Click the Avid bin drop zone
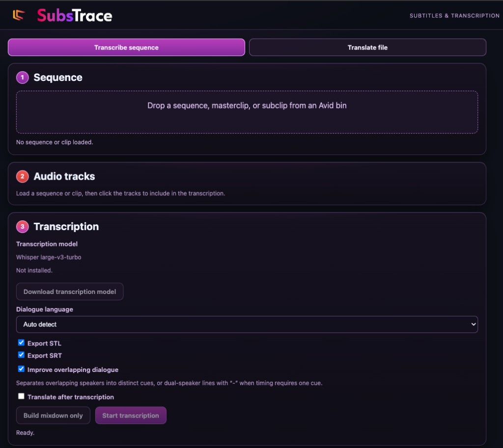Image resolution: width=503 pixels, height=448 pixels. (x=247, y=112)
